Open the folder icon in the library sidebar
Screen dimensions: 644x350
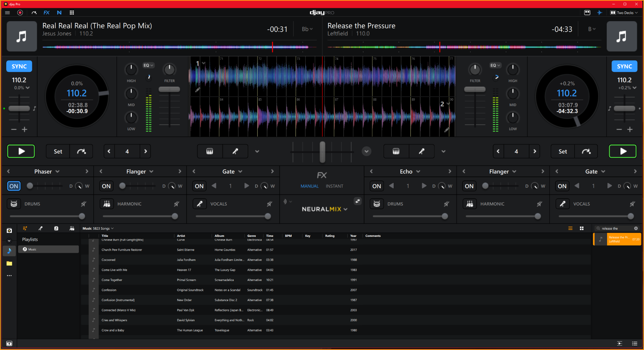click(9, 263)
